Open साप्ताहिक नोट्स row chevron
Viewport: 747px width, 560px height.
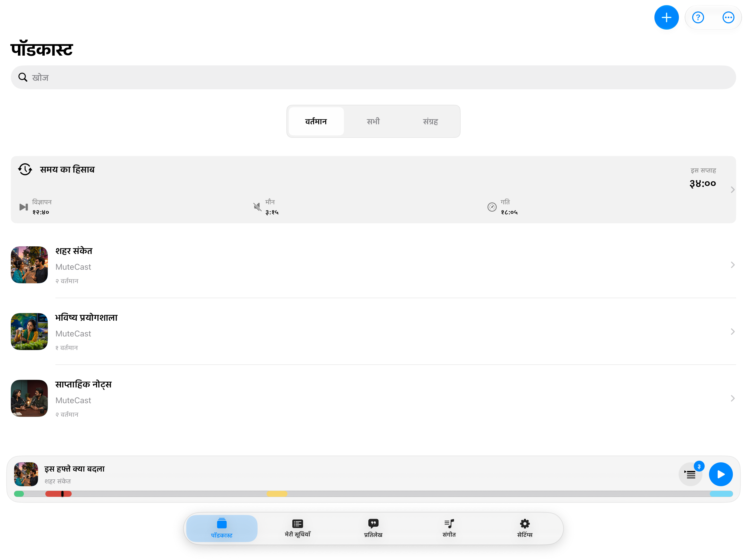click(x=732, y=398)
